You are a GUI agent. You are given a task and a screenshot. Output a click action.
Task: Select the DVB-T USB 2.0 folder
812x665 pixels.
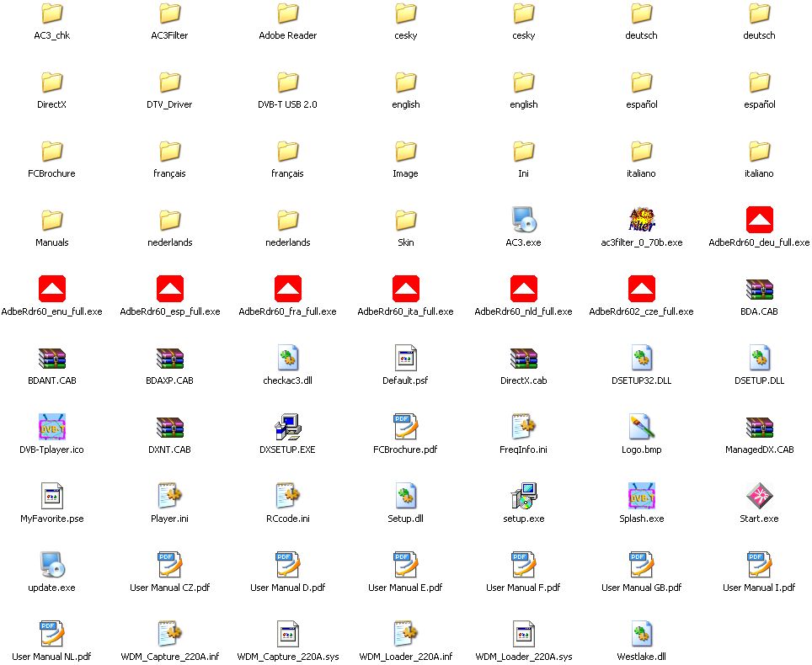click(x=287, y=82)
